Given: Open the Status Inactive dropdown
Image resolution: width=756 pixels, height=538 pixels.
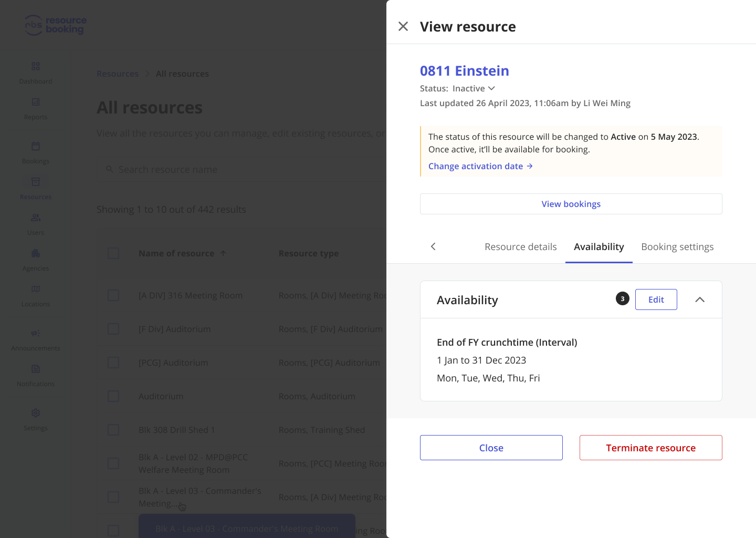Looking at the screenshot, I should (474, 88).
